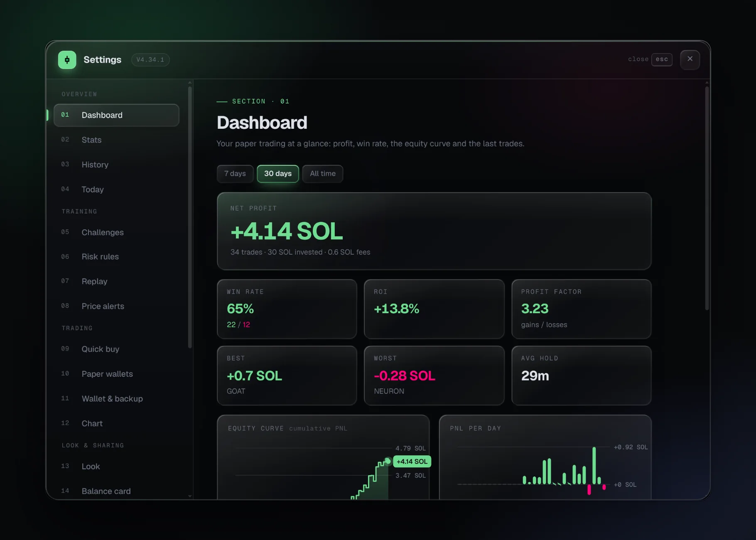Click the esc key hint button

(x=662, y=59)
